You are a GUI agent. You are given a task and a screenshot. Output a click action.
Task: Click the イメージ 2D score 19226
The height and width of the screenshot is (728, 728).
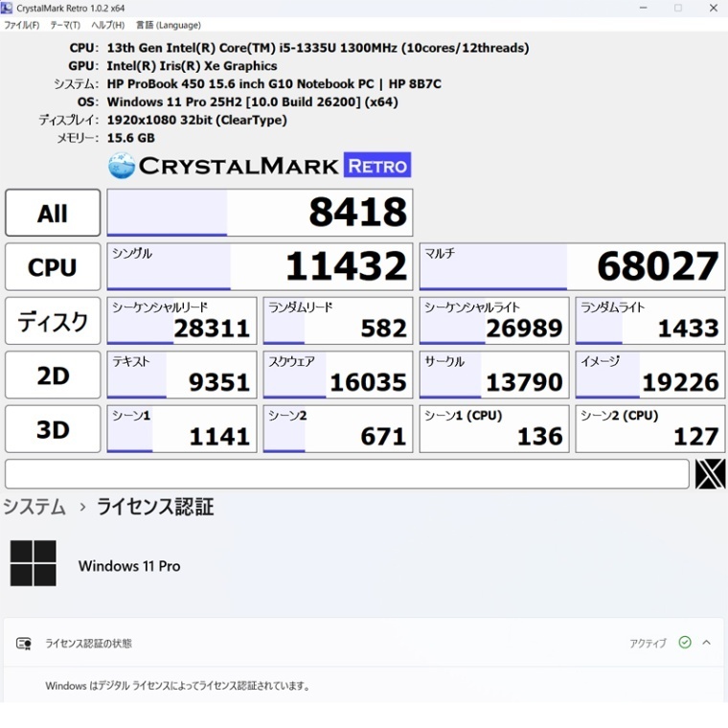(650, 375)
